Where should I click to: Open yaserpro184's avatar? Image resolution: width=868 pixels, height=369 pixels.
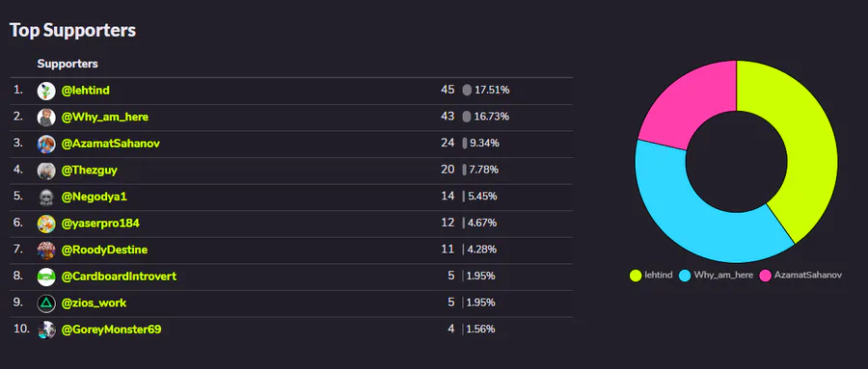coord(46,224)
